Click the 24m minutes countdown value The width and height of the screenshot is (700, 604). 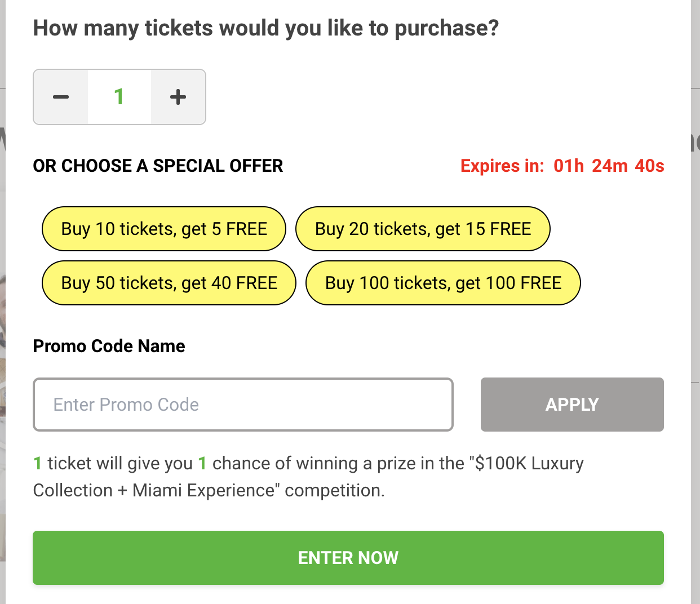(x=610, y=166)
